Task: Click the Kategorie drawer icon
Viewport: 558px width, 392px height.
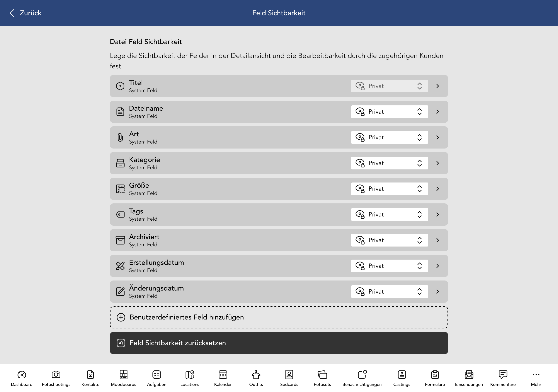Action: [x=120, y=163]
